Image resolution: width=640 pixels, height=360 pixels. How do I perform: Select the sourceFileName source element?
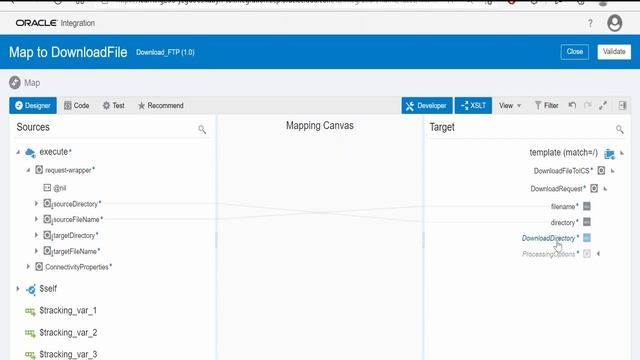[78, 220]
